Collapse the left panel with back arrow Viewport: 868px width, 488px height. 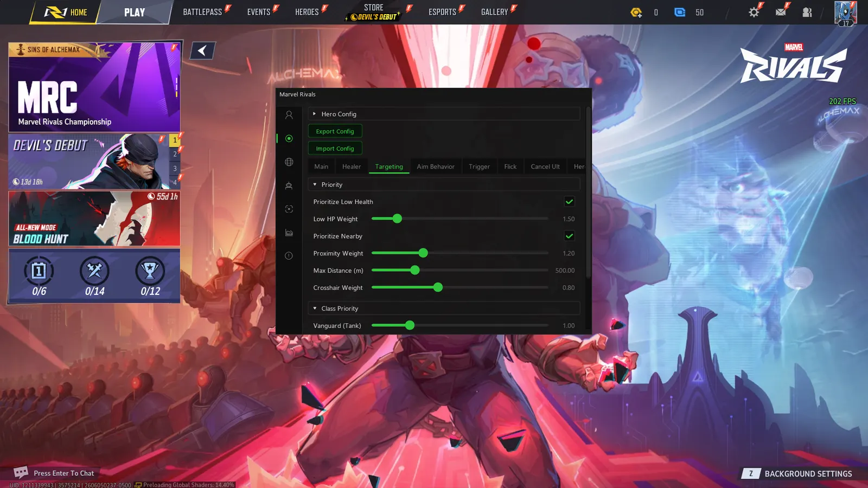pos(202,50)
